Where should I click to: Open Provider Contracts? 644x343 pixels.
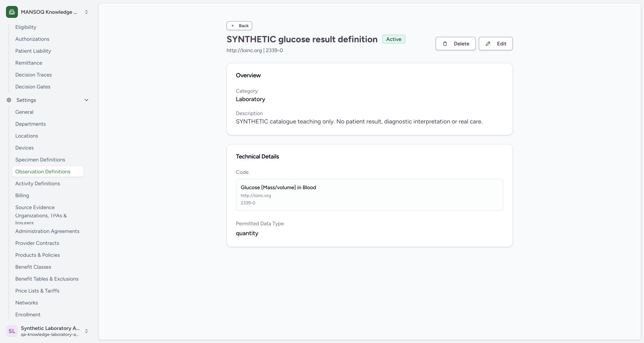pyautogui.click(x=37, y=243)
